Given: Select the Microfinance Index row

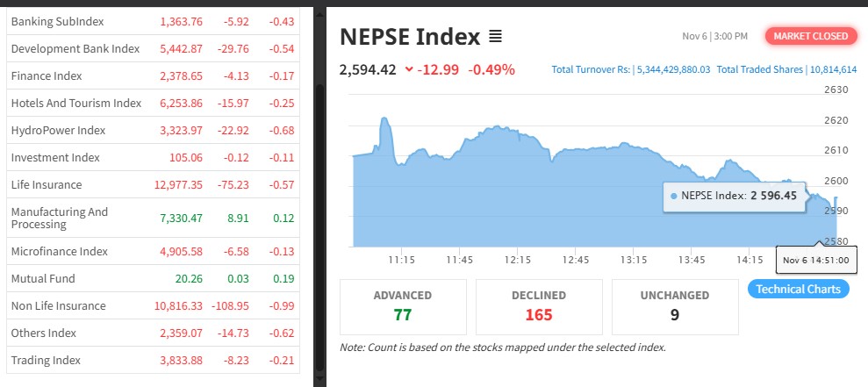Looking at the screenshot, I should [60, 251].
